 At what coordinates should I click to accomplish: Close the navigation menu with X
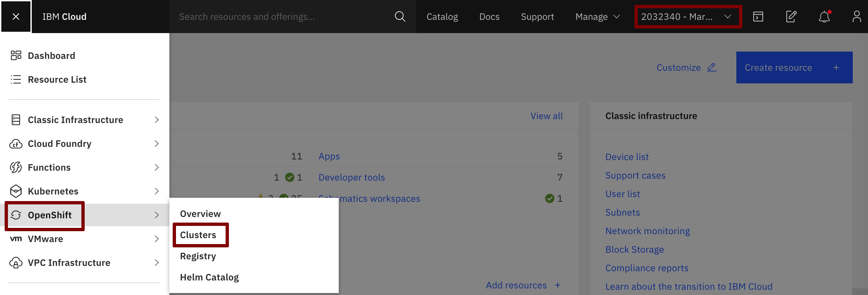click(x=16, y=17)
